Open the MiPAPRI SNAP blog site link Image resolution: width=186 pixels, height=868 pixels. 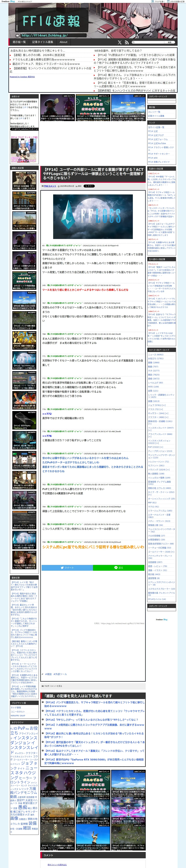[18, 715]
